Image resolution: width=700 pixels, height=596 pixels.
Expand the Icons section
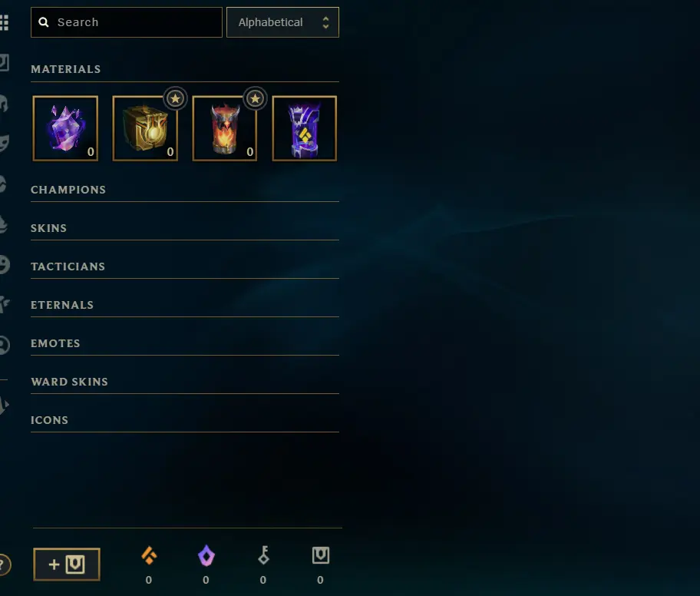185,420
